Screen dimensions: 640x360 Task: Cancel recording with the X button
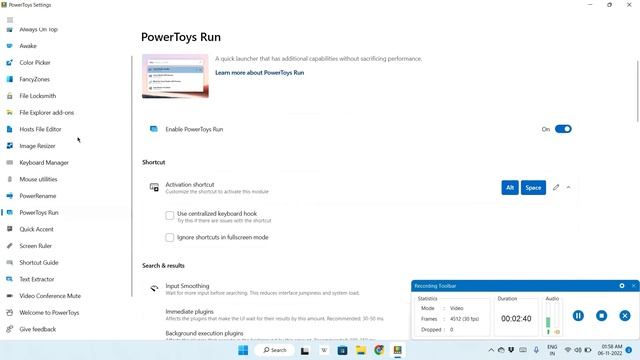click(624, 316)
